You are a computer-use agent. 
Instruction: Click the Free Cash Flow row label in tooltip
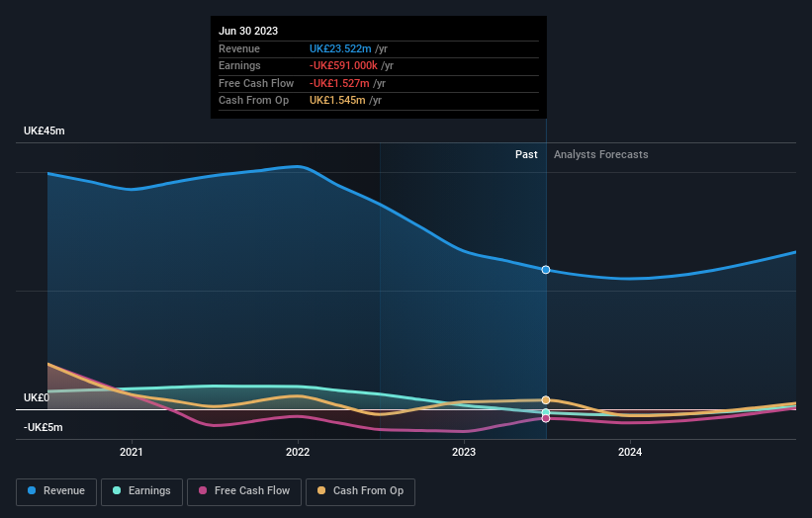coord(256,83)
